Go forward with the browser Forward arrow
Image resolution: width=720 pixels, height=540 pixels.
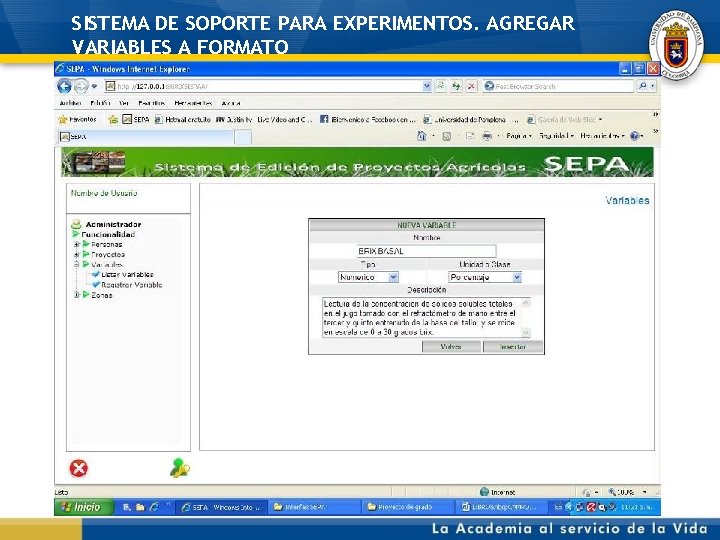coord(81,86)
